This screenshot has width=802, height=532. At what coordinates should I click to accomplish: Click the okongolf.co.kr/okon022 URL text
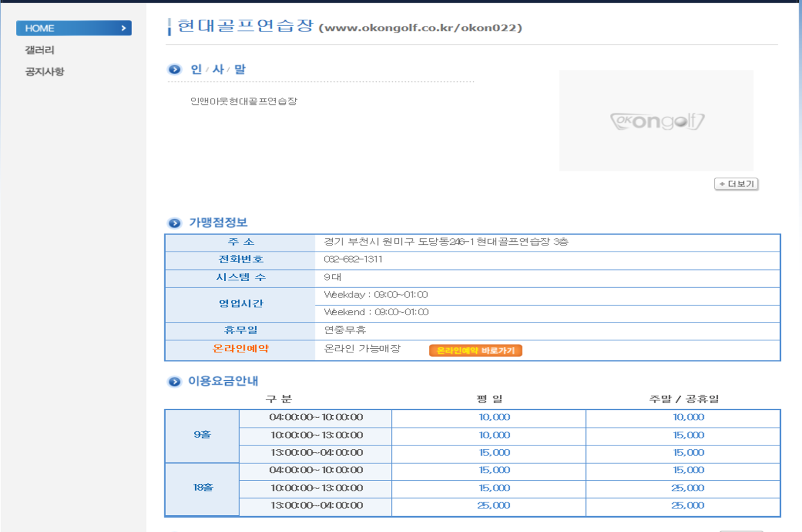click(420, 28)
